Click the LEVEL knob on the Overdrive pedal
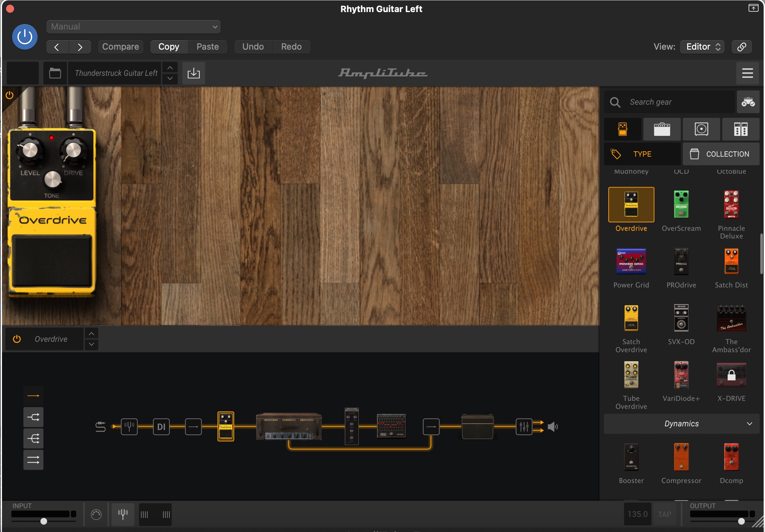The image size is (765, 532). point(30,150)
